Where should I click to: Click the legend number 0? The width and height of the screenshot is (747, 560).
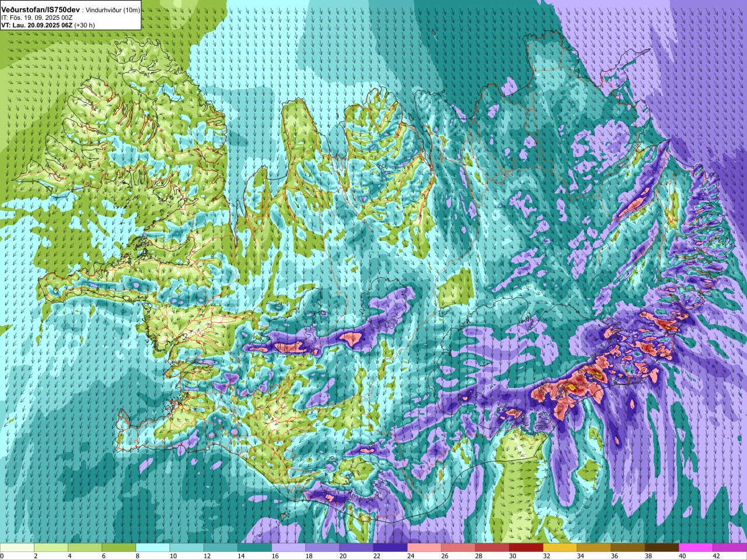(2, 556)
